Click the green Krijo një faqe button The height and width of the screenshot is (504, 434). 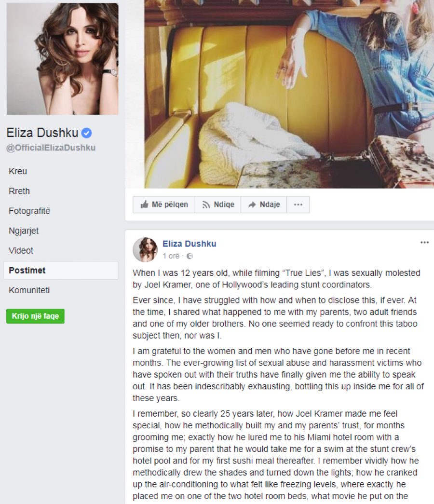point(35,316)
